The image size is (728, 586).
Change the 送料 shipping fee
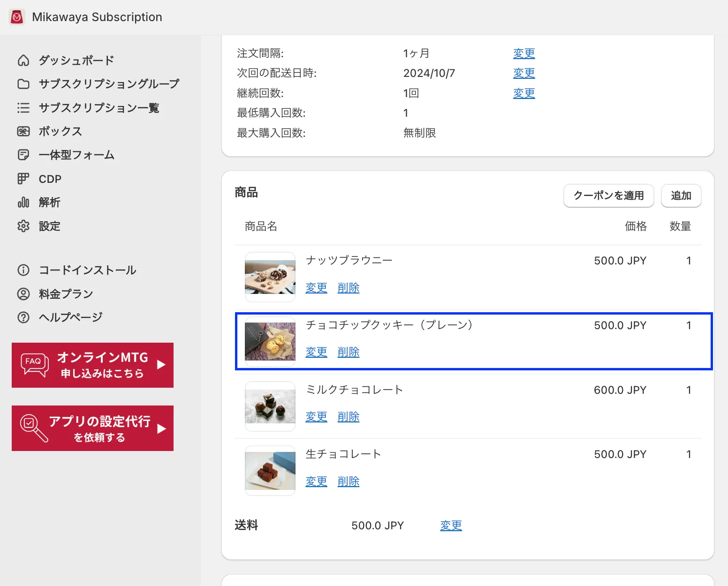point(451,526)
